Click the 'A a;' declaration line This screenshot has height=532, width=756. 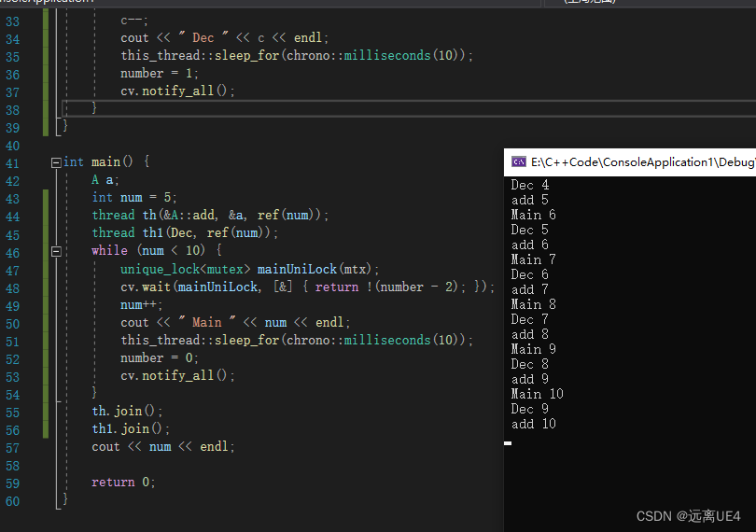pyautogui.click(x=105, y=180)
